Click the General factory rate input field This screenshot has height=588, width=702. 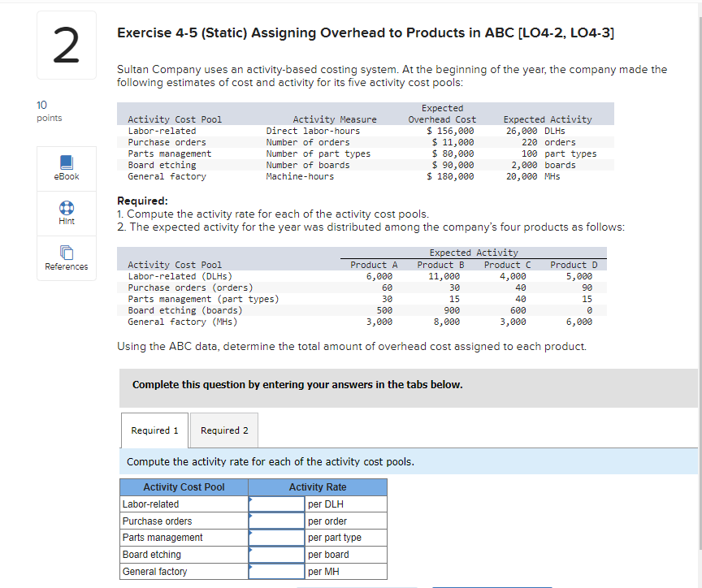click(276, 571)
